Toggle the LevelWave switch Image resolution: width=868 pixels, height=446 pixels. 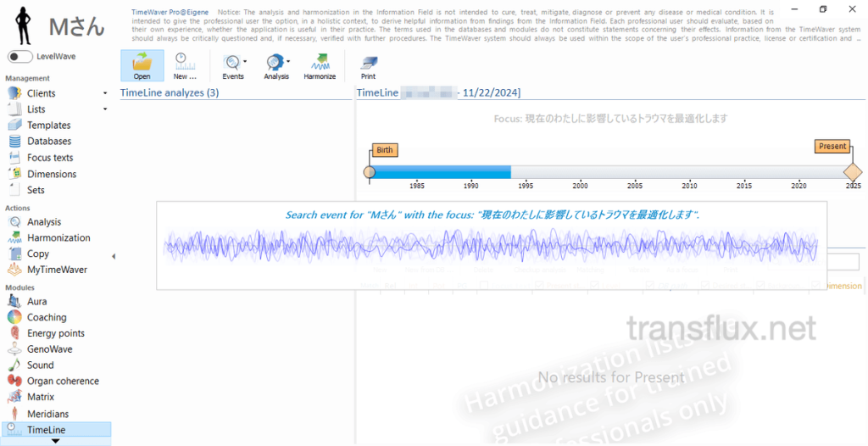click(x=19, y=57)
